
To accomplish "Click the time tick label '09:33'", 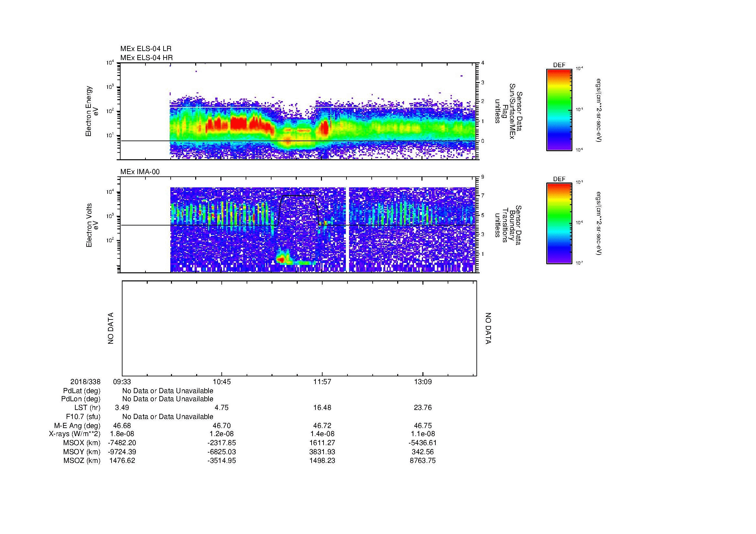I will [x=122, y=382].
